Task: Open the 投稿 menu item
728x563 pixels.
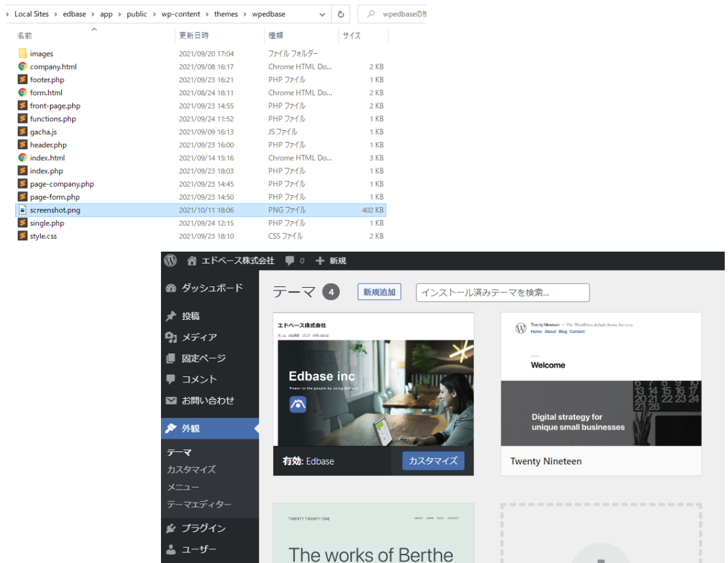Action: point(191,316)
